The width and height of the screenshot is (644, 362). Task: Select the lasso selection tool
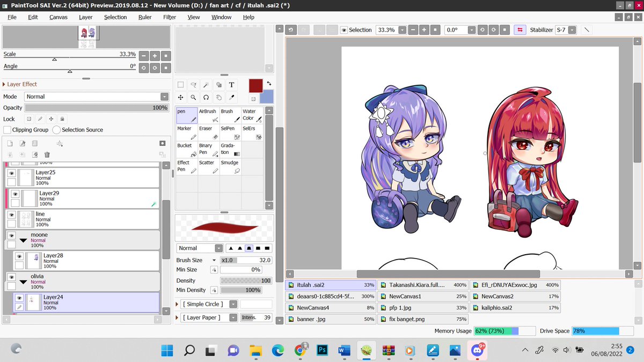[194, 85]
